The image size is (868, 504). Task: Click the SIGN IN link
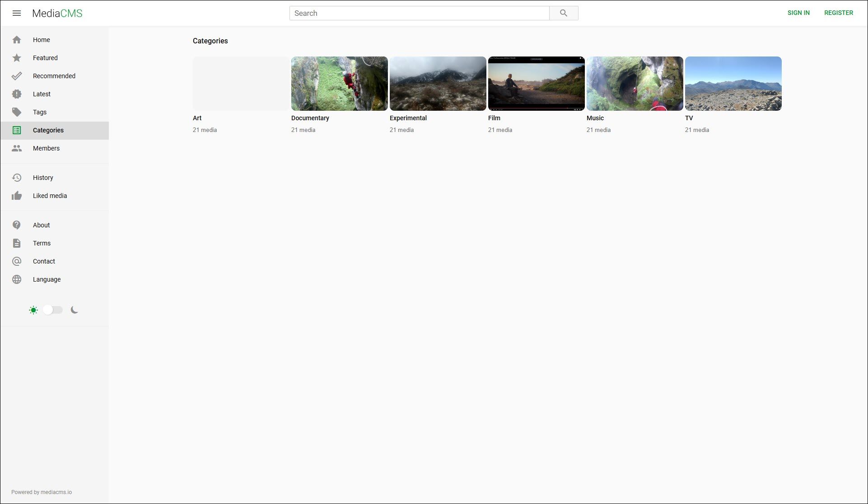coord(798,13)
